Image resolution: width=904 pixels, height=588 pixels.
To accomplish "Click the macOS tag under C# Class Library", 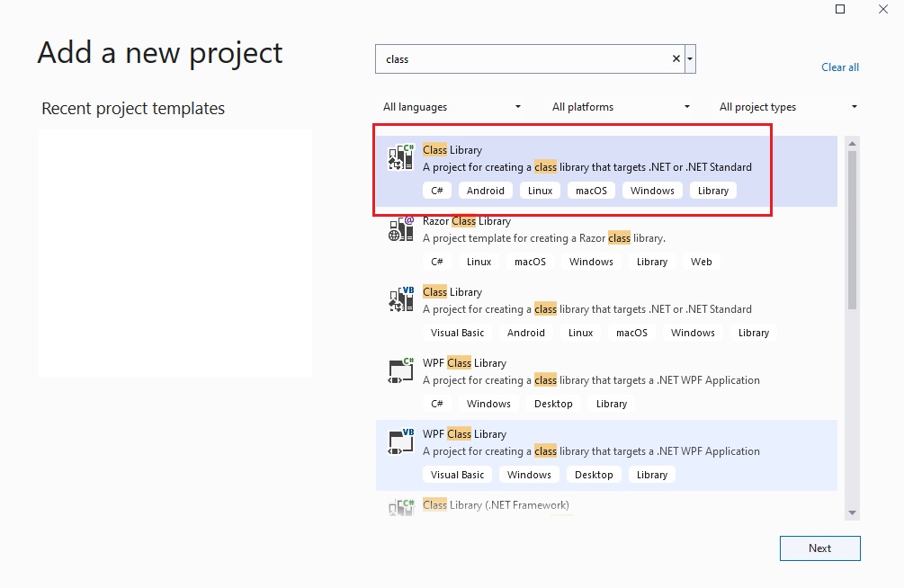I will point(591,191).
